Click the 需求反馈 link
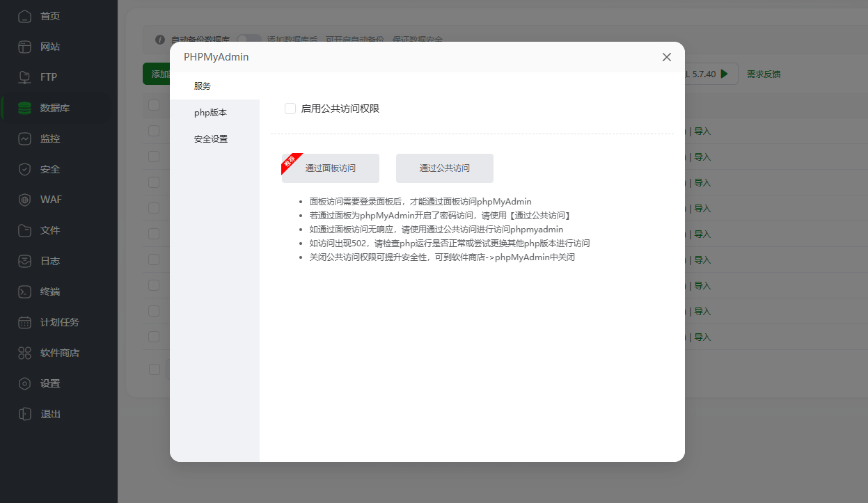The height and width of the screenshot is (503, 868). [764, 74]
